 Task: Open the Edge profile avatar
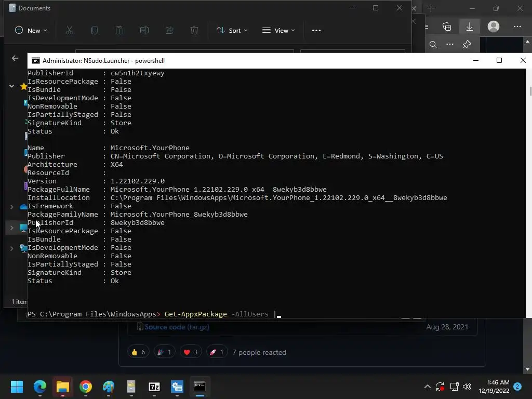pyautogui.click(x=494, y=26)
